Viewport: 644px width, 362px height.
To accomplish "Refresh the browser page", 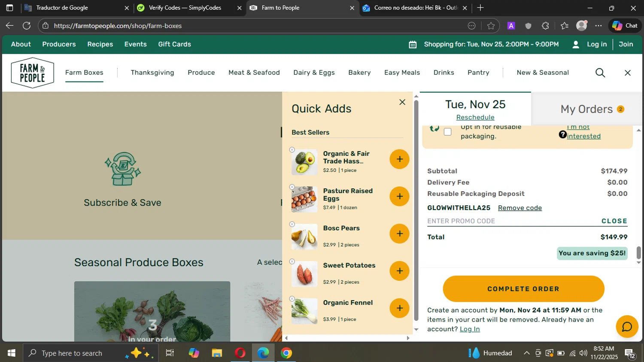I will tap(27, 26).
